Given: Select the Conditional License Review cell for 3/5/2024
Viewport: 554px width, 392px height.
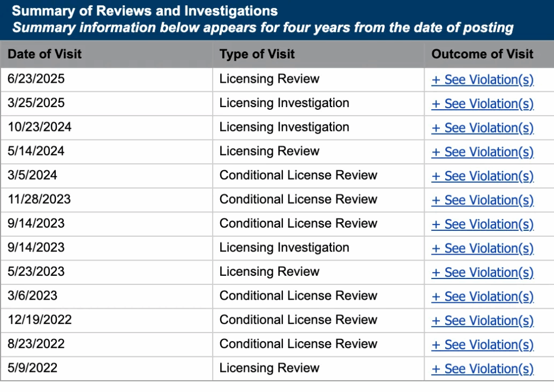Looking at the screenshot, I should (298, 176).
